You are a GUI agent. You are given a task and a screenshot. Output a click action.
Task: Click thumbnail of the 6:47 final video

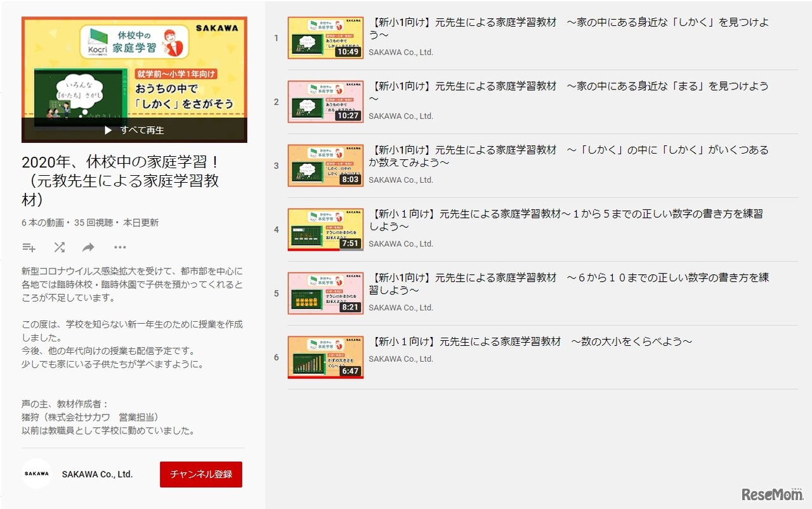[325, 357]
